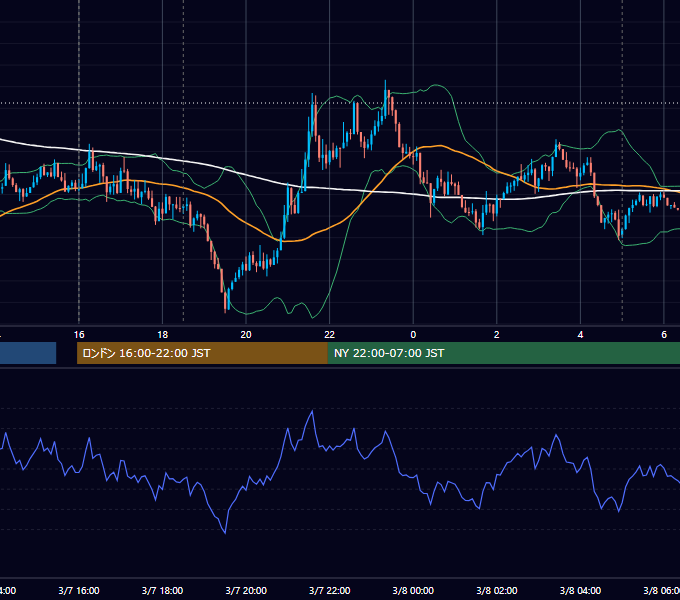Click the "3/7 22:00" date label on bottom axis
Image resolution: width=680 pixels, height=600 pixels.
point(330,590)
